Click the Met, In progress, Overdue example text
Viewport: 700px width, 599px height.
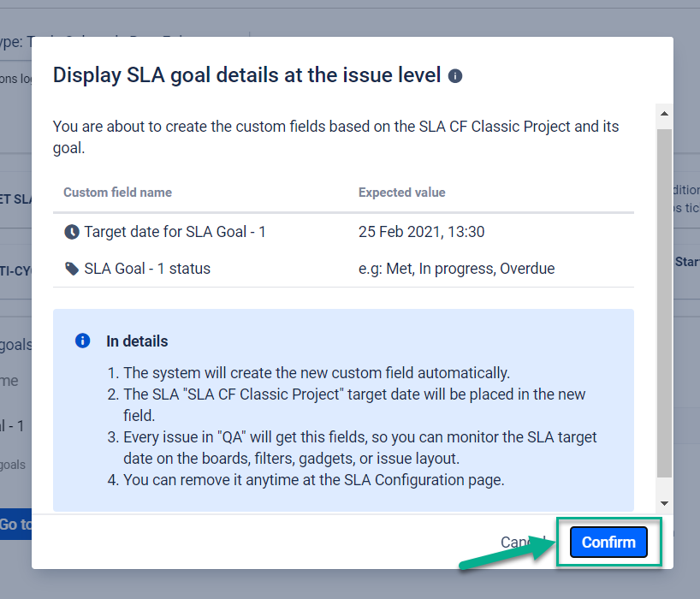pos(456,269)
